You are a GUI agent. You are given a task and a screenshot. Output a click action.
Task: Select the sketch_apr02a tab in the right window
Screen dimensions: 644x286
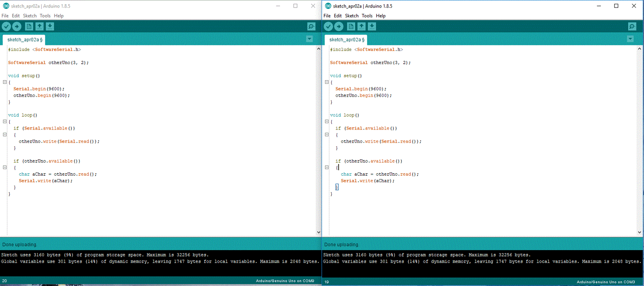345,40
